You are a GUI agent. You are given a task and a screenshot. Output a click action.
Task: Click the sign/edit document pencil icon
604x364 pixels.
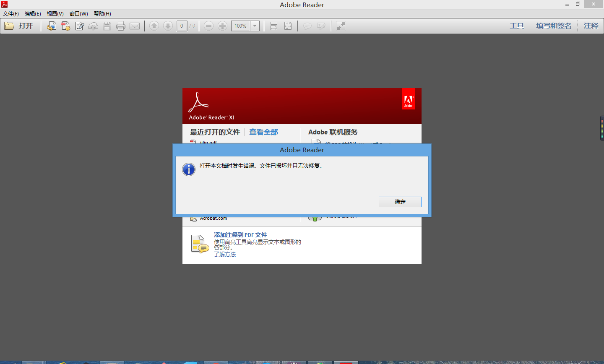click(80, 26)
